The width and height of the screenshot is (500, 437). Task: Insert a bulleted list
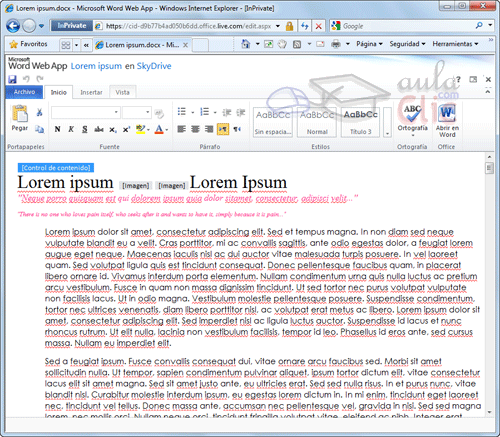point(182,112)
